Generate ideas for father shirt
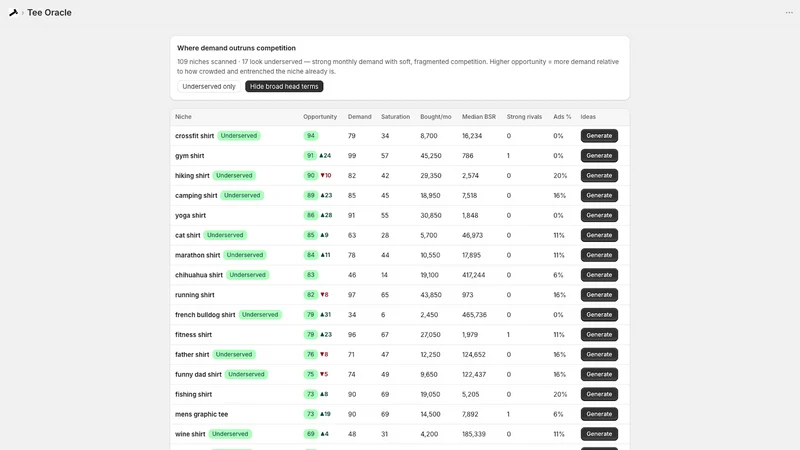The width and height of the screenshot is (800, 450). coord(599,355)
